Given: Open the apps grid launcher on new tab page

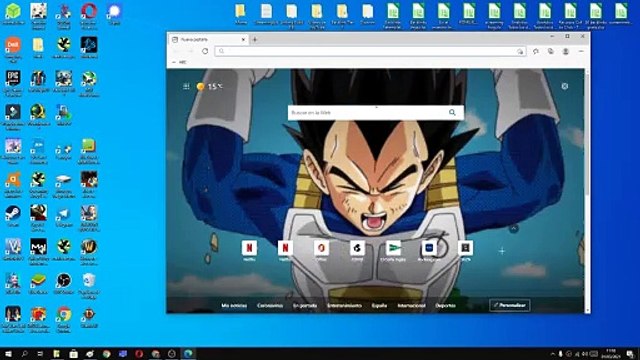Looking at the screenshot, I should tap(186, 86).
